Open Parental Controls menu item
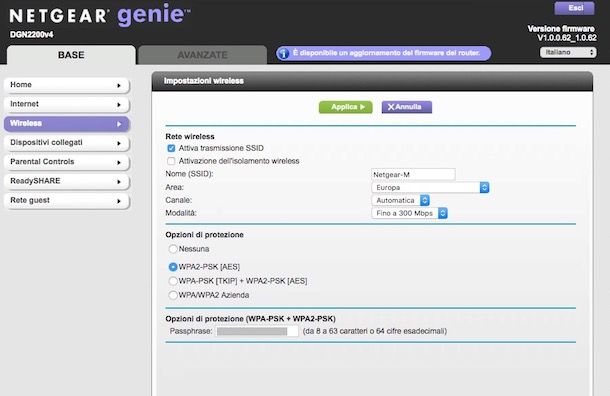The width and height of the screenshot is (610, 396). pyautogui.click(x=67, y=162)
